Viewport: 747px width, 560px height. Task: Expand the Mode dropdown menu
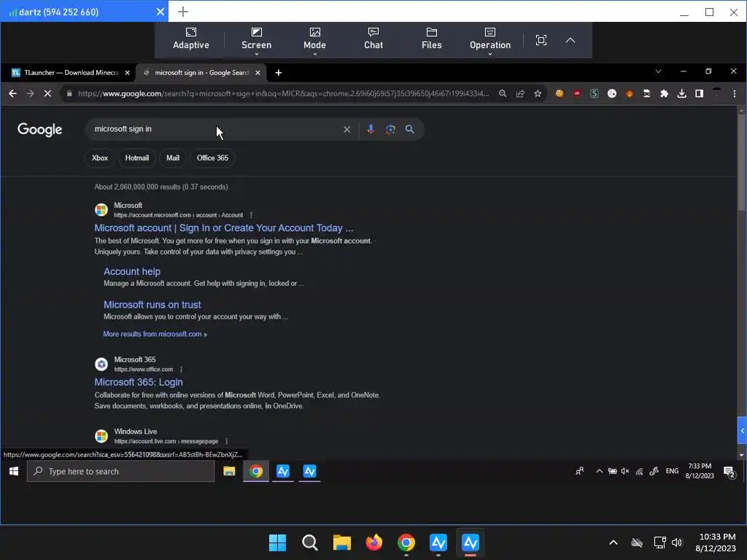(x=314, y=40)
